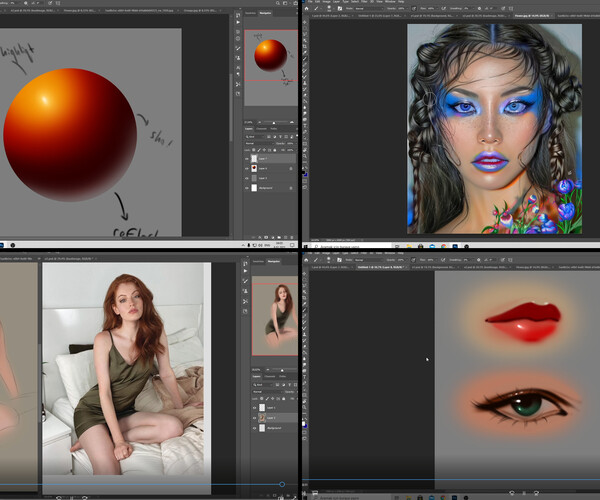Click the add layer mask icon in the sphere window Layers panel

[266, 238]
